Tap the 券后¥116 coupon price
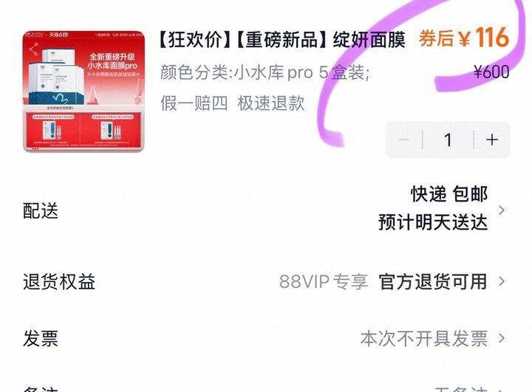 point(464,38)
